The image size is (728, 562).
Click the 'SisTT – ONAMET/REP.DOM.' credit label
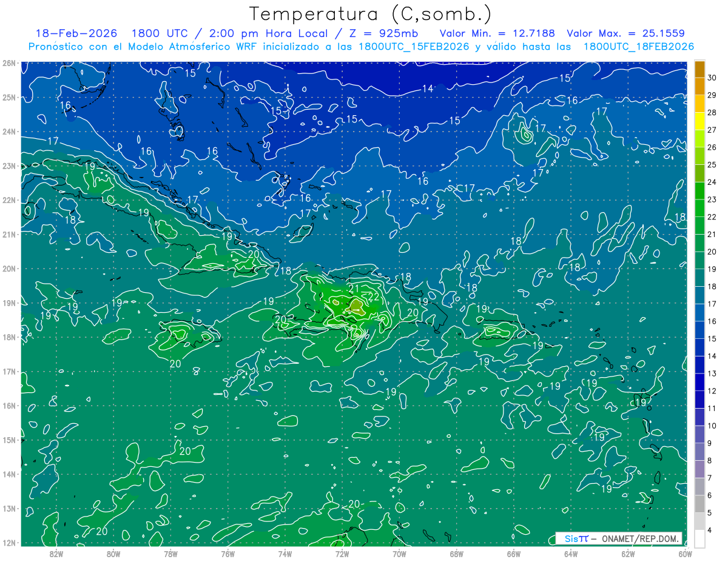[619, 538]
